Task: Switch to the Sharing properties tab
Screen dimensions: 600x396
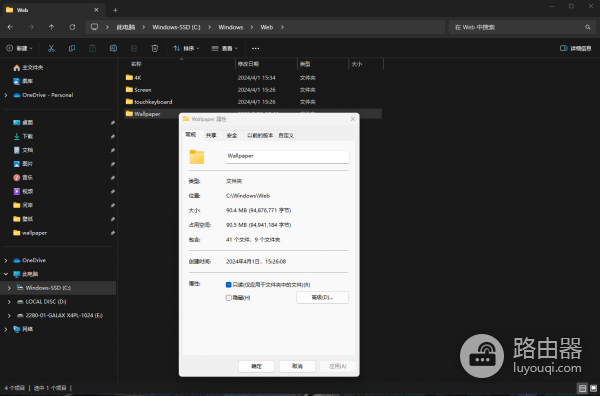Action: pos(211,135)
